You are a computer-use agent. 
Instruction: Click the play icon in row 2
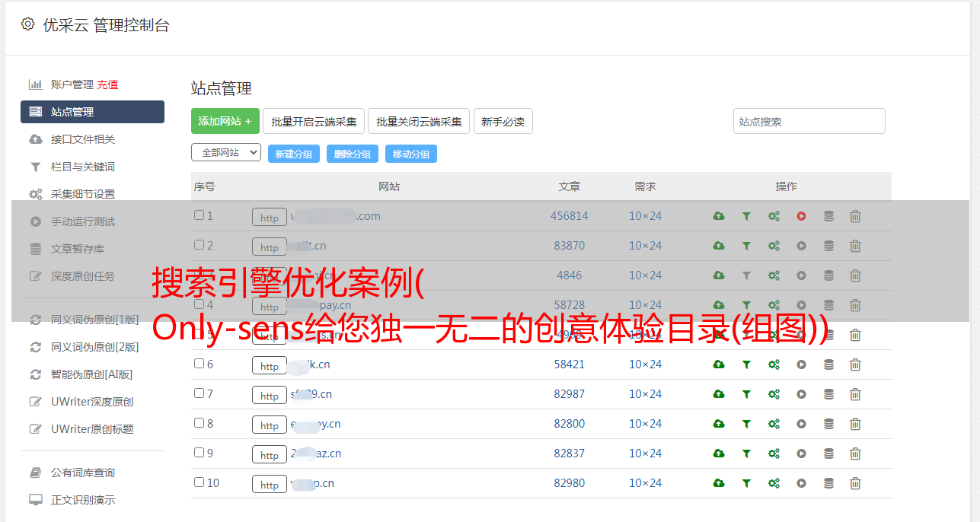[801, 246]
